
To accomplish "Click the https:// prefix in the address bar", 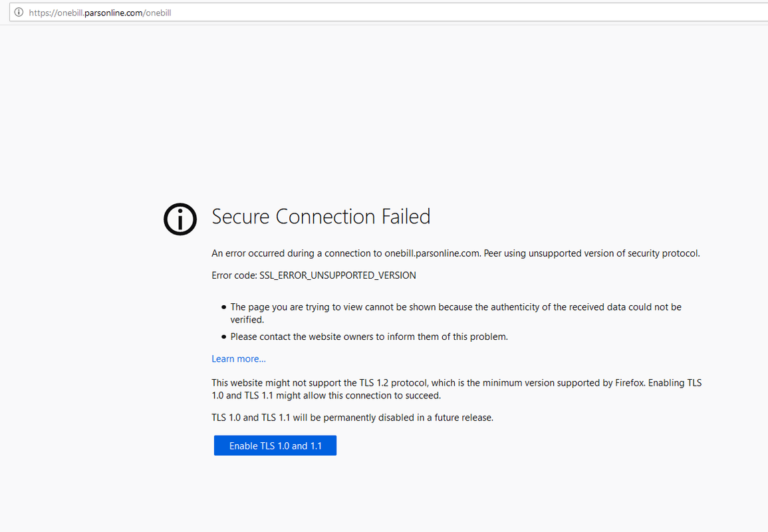I will pos(43,13).
